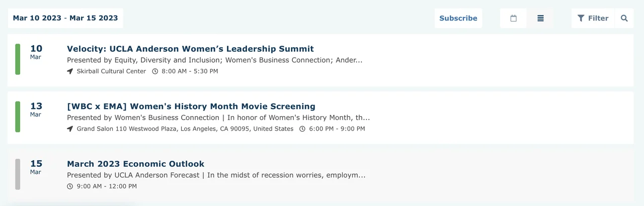Click the Subscribe button
Viewport: 644px width, 206px height.
pos(458,18)
